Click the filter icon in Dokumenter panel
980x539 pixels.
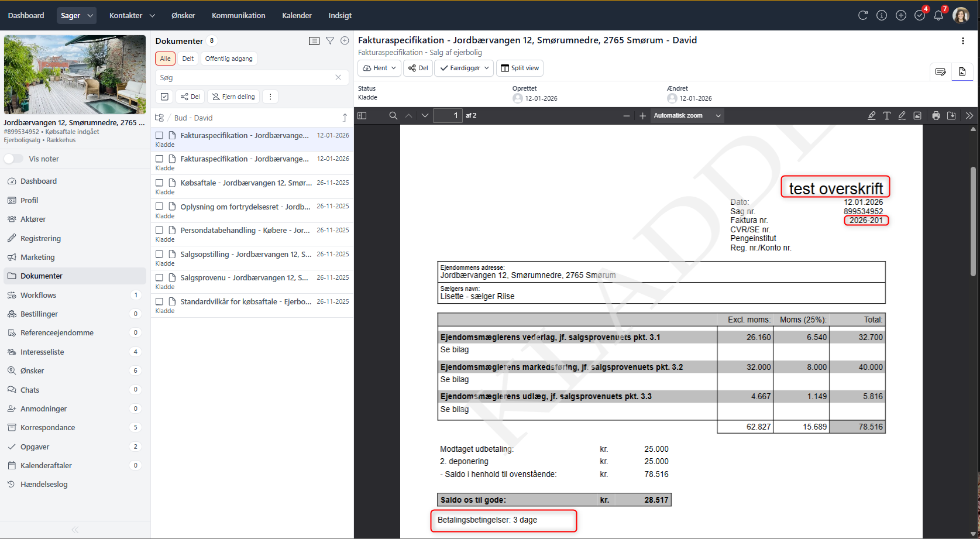coord(330,41)
